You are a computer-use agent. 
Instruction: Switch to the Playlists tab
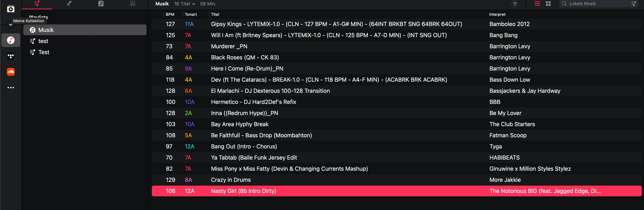pos(37,4)
